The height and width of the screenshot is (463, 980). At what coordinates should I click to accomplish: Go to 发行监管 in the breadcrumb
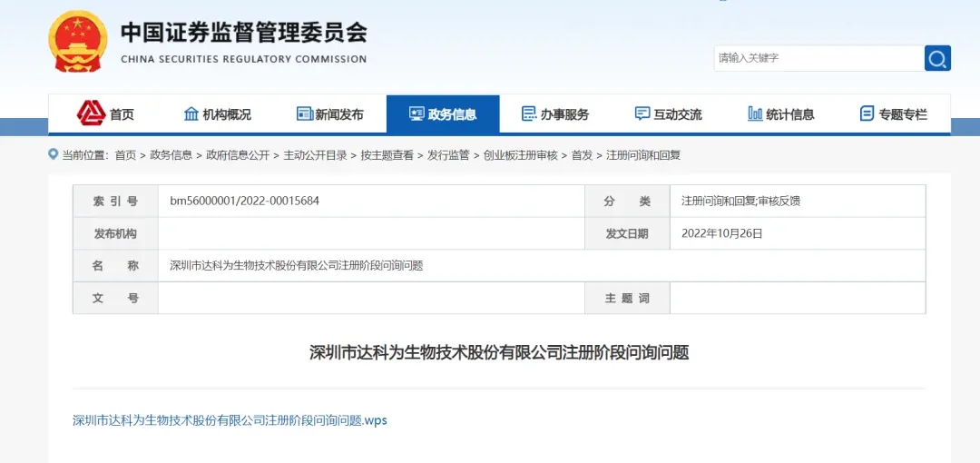448,155
